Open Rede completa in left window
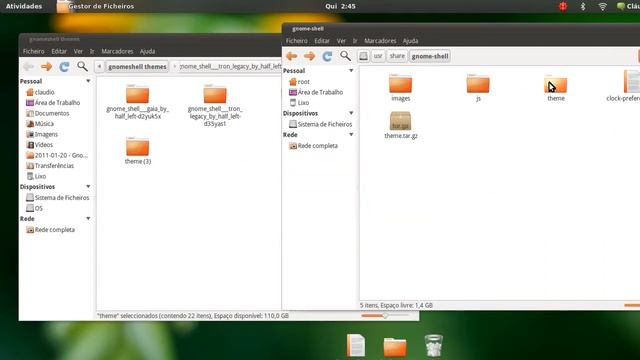The width and height of the screenshot is (640, 360). (50, 230)
